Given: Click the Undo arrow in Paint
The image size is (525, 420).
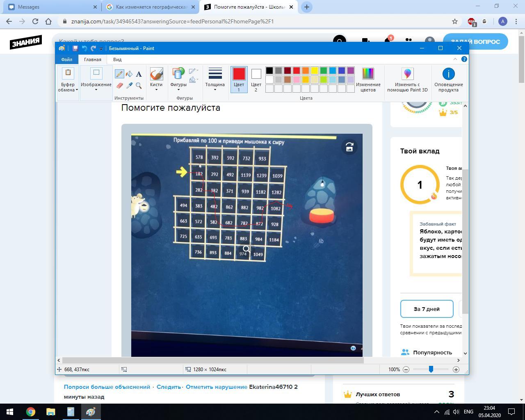Looking at the screenshot, I should click(84, 48).
